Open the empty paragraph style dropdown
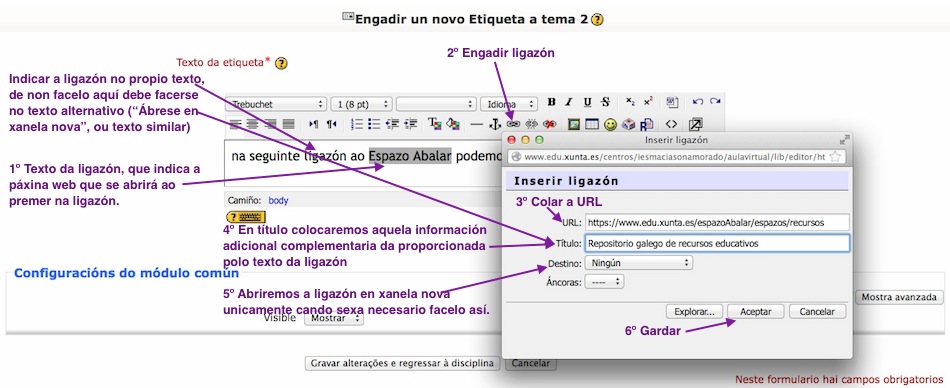This screenshot has height=388, width=950. [437, 104]
